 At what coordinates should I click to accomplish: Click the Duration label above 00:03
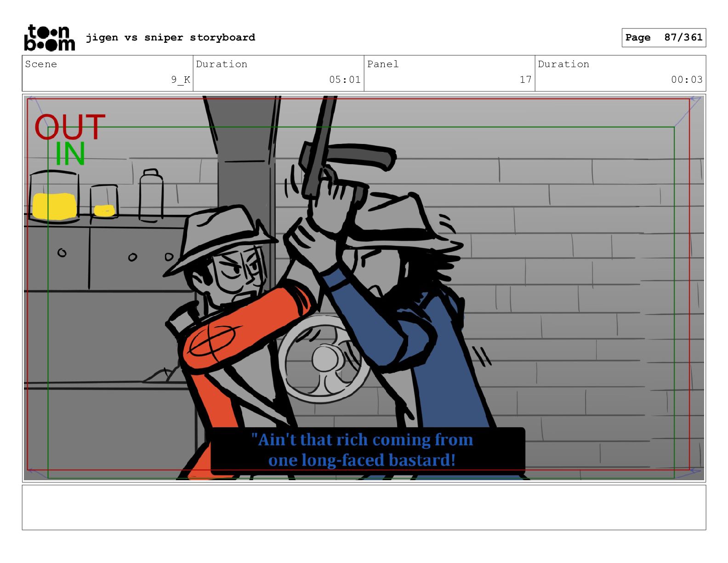click(563, 64)
